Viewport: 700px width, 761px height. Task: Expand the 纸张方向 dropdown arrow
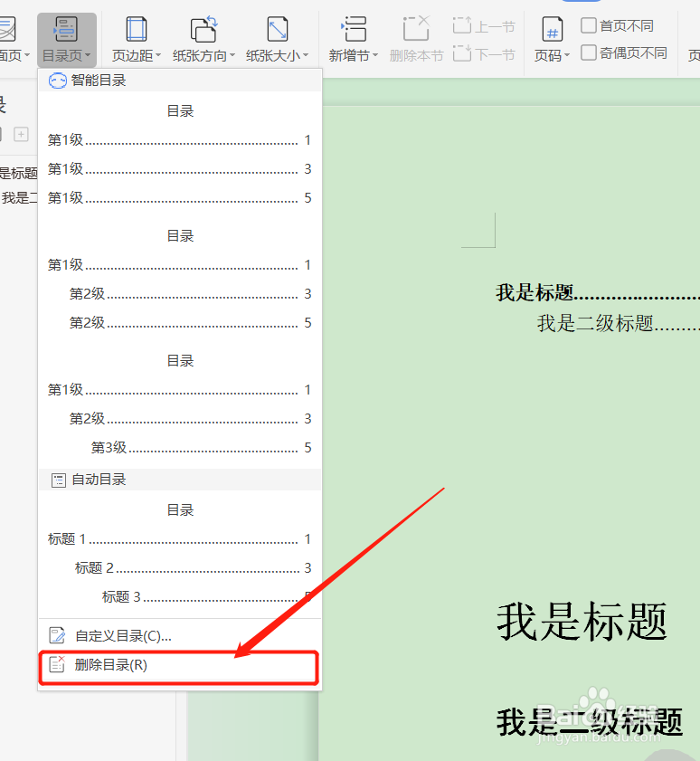click(x=232, y=56)
